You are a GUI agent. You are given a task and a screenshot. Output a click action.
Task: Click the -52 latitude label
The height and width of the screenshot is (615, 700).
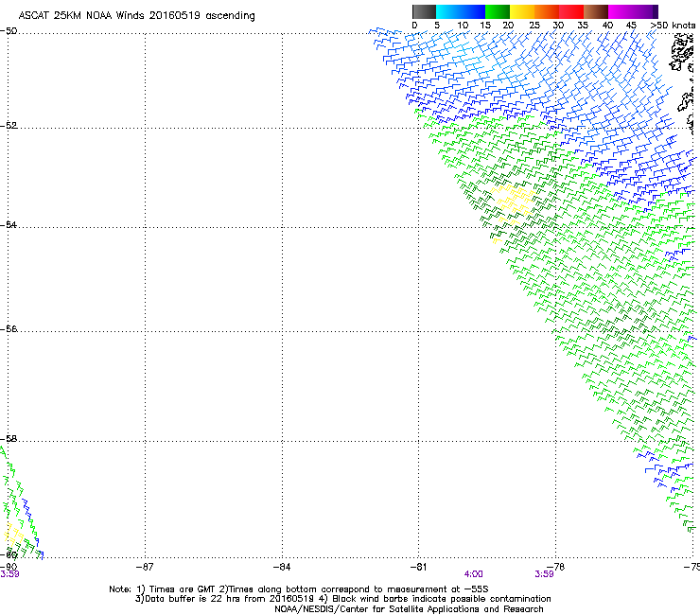click(x=9, y=126)
